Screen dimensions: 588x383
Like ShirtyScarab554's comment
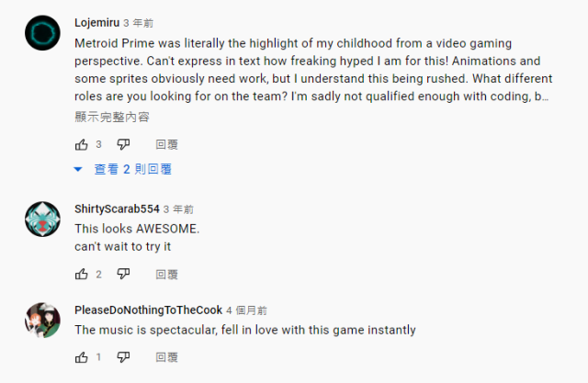pyautogui.click(x=82, y=274)
